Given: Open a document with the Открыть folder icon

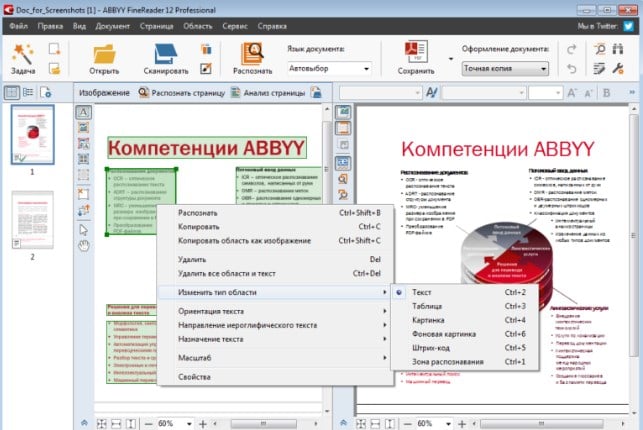Looking at the screenshot, I should pos(104,54).
